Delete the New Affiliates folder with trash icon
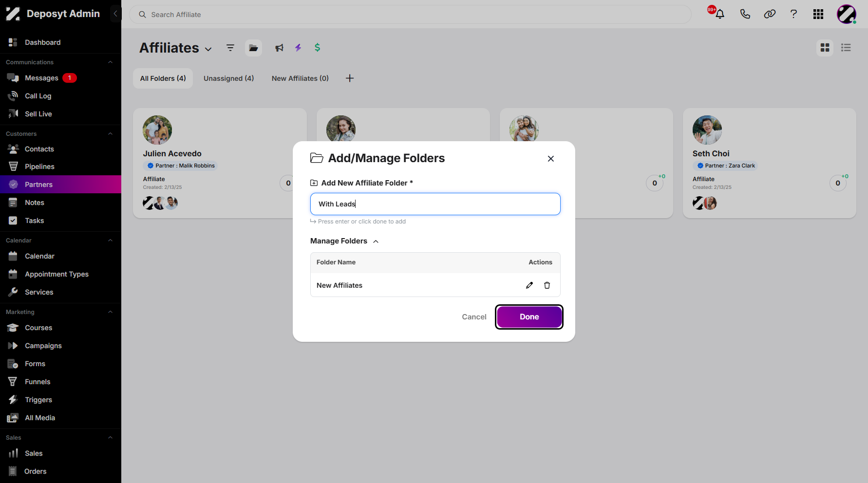Viewport: 868px width, 483px height. [x=547, y=285]
